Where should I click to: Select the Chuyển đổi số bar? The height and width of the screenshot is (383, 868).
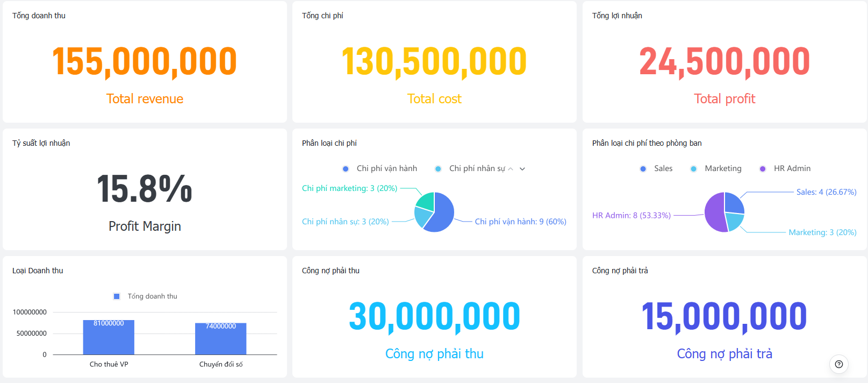pyautogui.click(x=221, y=339)
